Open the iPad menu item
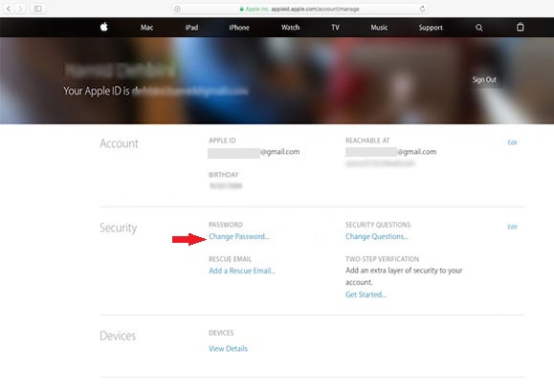Viewport: 554px width, 392px height. [191, 28]
